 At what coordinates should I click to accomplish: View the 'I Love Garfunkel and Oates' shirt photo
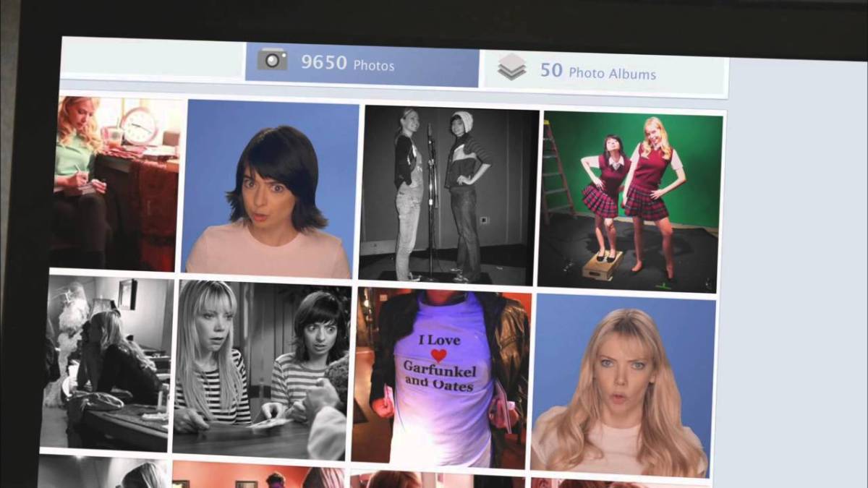441,374
